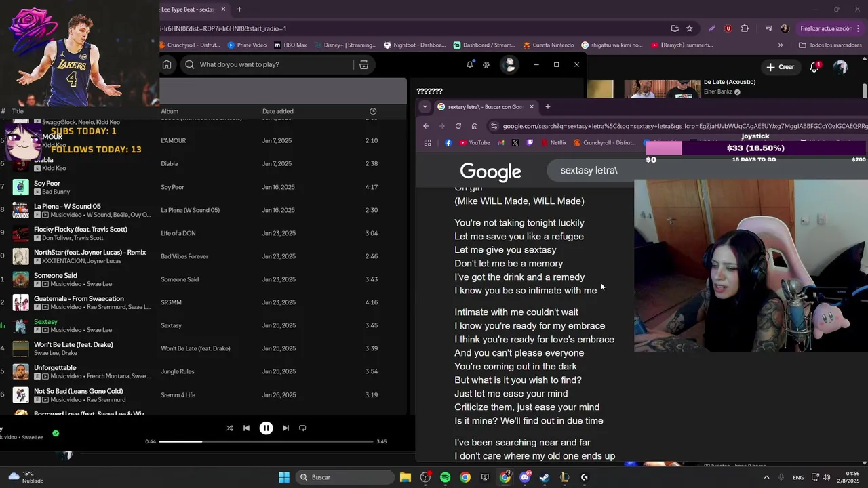
Task: Click google.com address bar
Action: click(678, 126)
